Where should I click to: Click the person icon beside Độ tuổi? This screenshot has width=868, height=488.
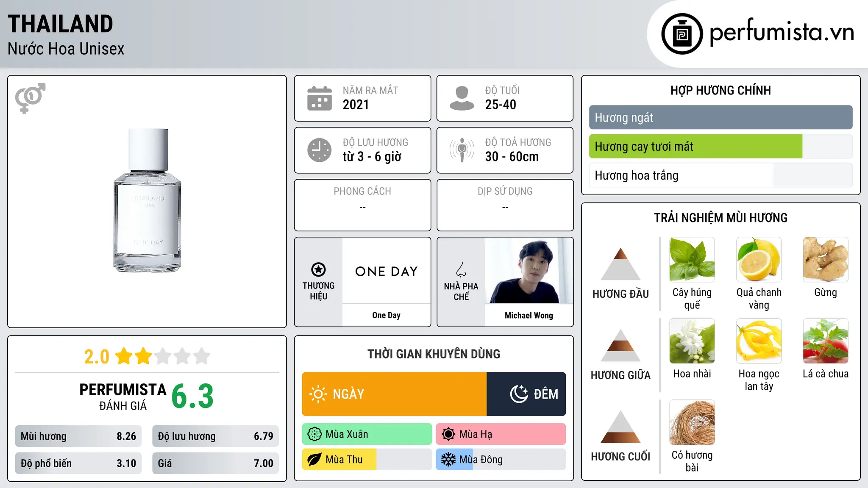point(462,98)
